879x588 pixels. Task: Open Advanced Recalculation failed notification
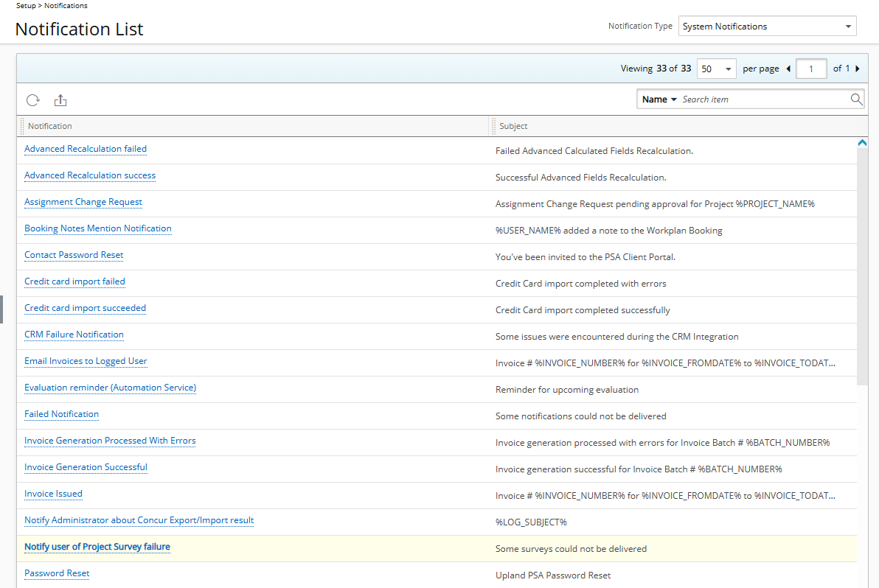[86, 149]
